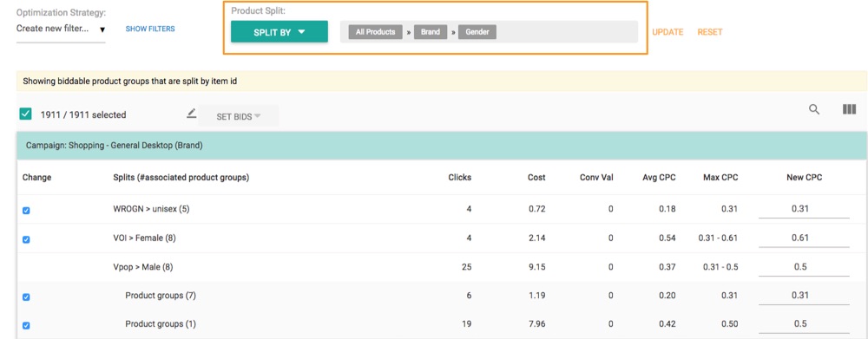Uncheck the VOI > Female row checkbox
Viewport: 868px width, 339px height.
pyautogui.click(x=26, y=239)
